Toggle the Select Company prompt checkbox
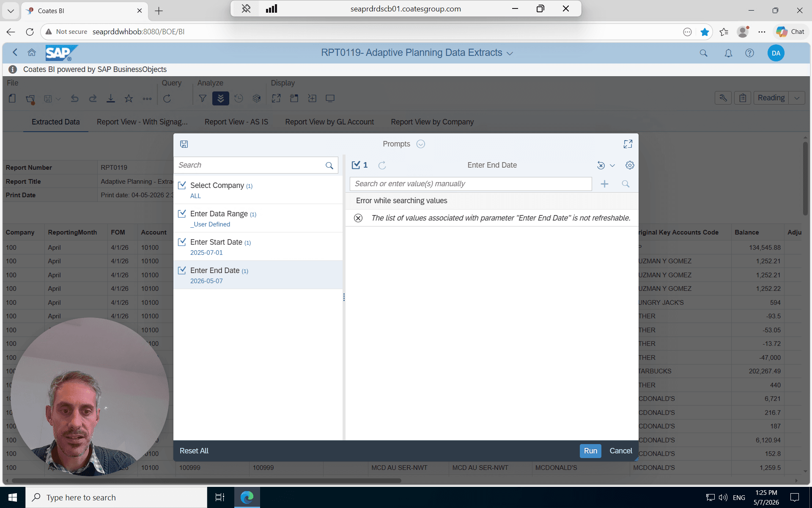This screenshot has height=508, width=812. (x=182, y=185)
